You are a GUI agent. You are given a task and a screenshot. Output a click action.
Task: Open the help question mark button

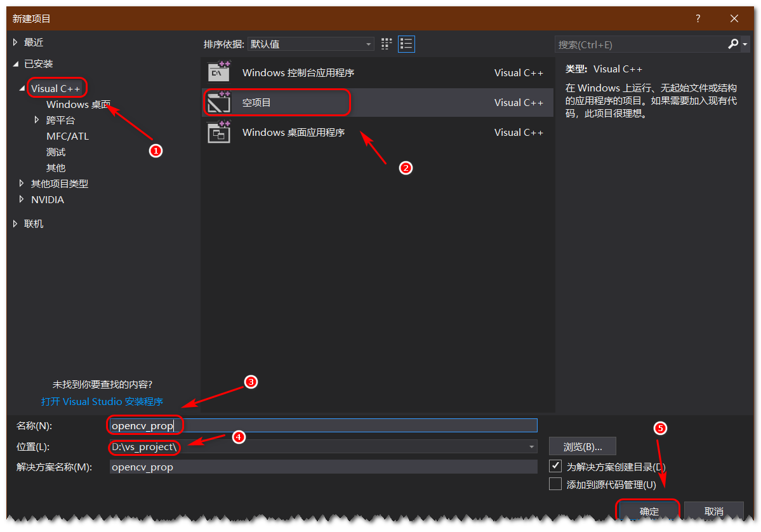click(698, 18)
